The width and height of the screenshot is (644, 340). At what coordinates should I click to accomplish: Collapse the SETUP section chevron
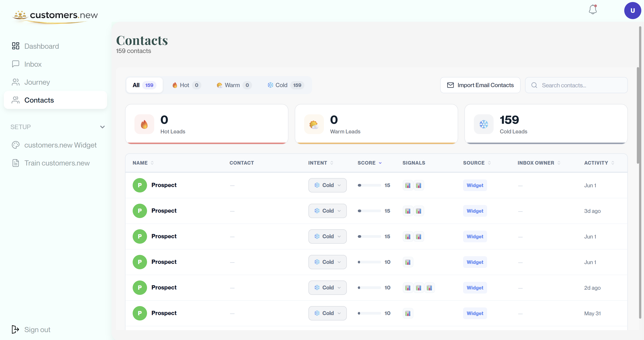(x=102, y=127)
